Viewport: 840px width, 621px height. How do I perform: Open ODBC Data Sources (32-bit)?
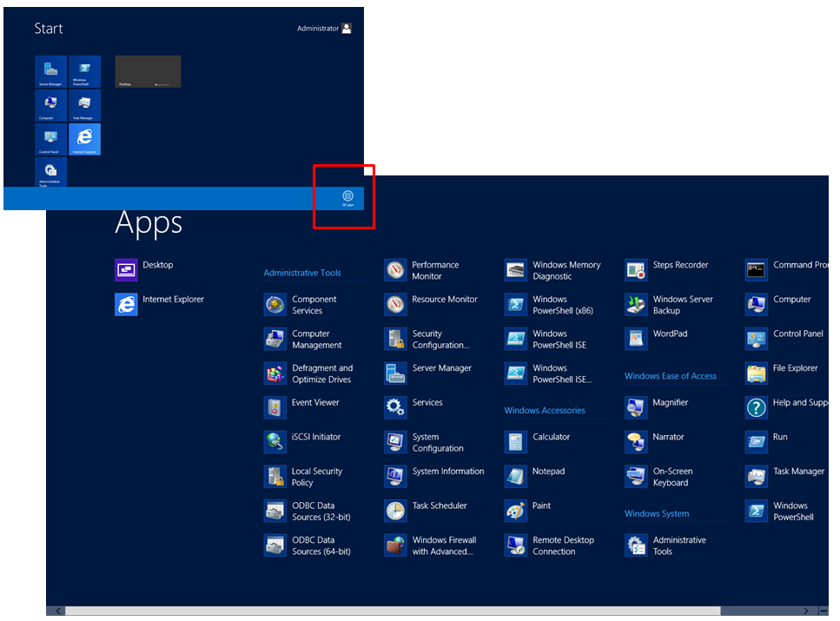(x=308, y=512)
